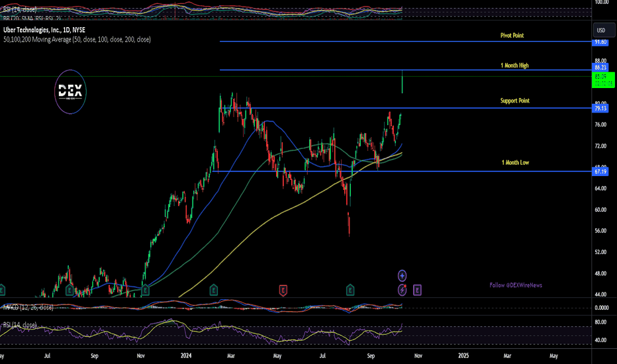The image size is (617, 364).
Task: Click the 52.00 price axis value
Action: [x=600, y=252]
